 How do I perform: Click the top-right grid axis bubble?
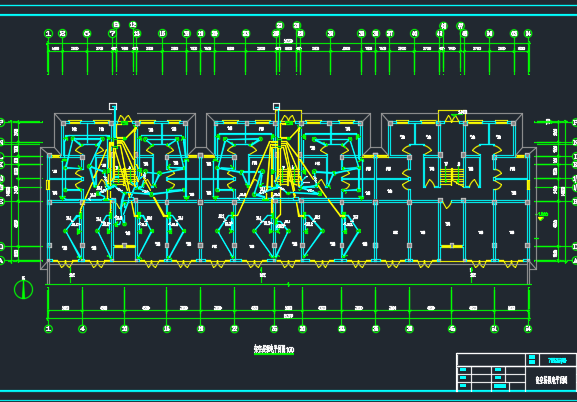(528, 34)
